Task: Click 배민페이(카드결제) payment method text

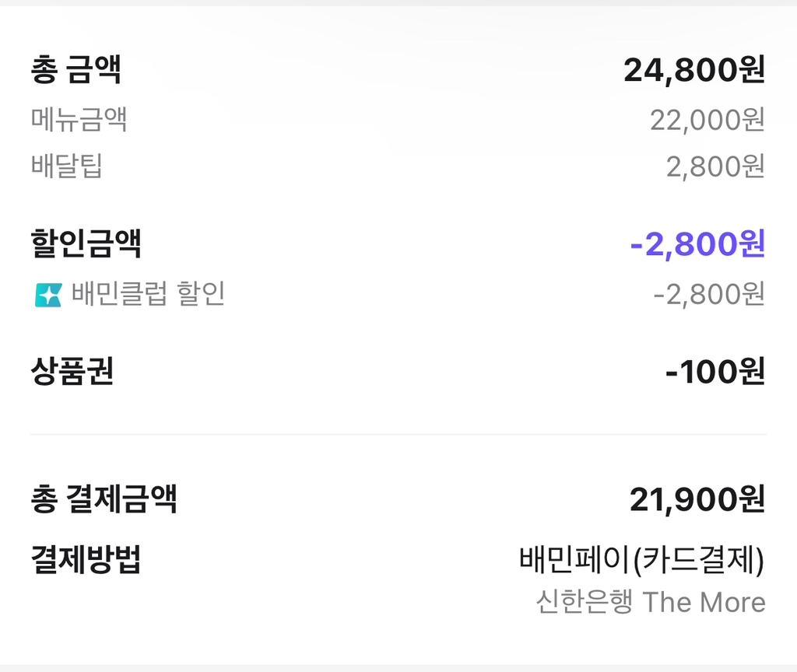Action: click(x=641, y=560)
